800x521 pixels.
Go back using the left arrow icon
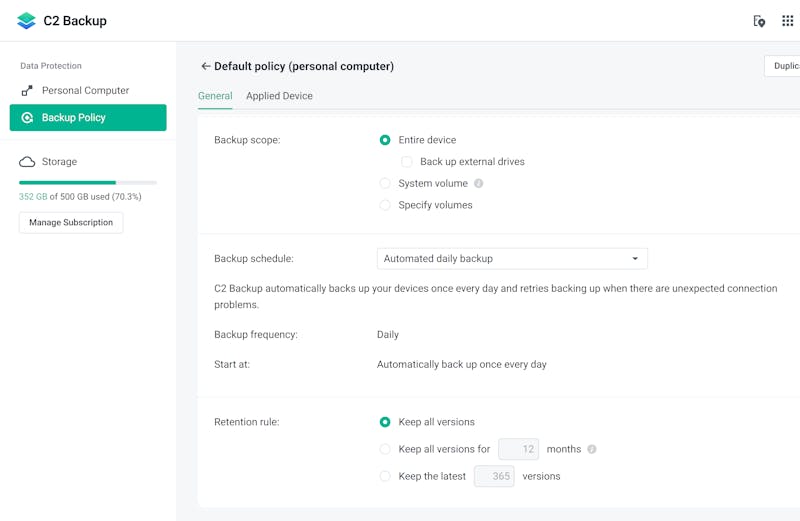click(x=206, y=66)
